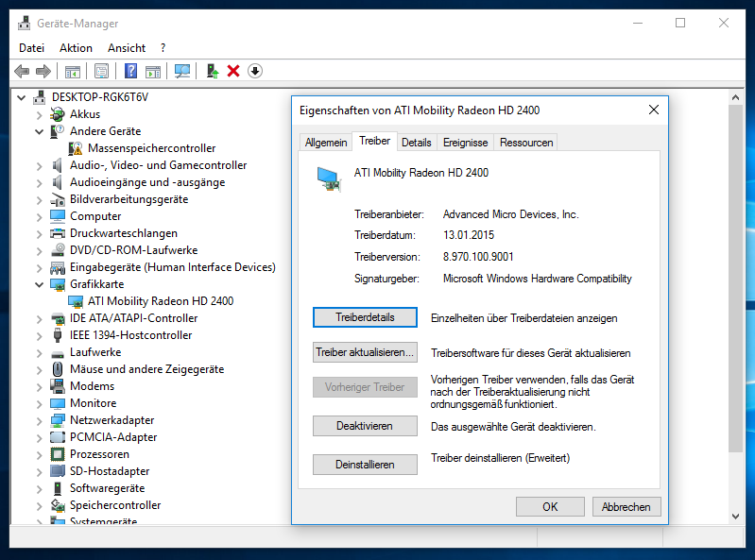This screenshot has height=560, width=755.
Task: Open the Ansicht menu
Action: [127, 48]
